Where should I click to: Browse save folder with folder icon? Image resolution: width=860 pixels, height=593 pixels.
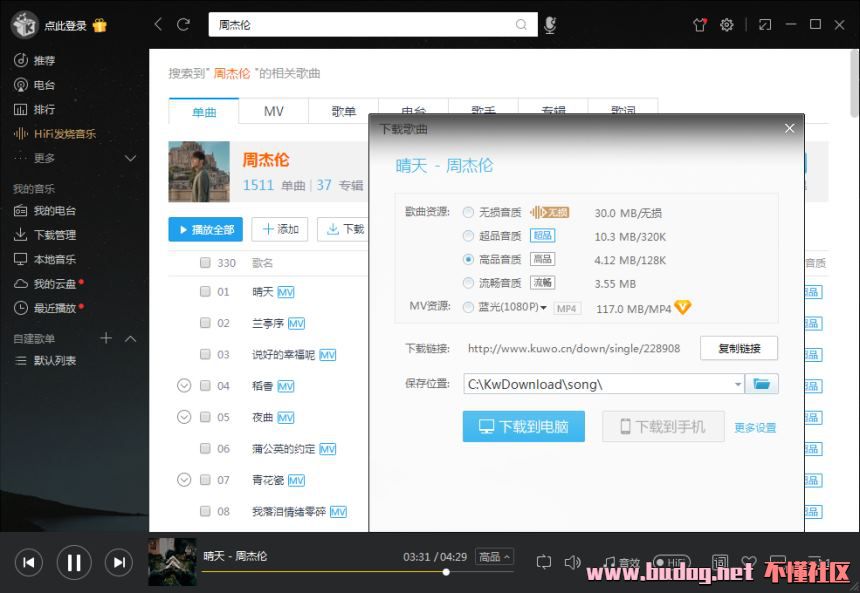762,384
